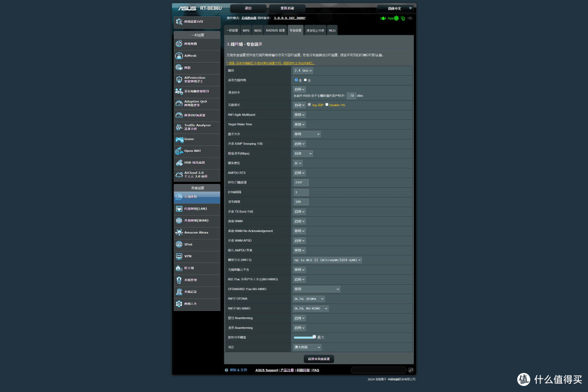
Task: Open the FAQ link
Action: 316,370
